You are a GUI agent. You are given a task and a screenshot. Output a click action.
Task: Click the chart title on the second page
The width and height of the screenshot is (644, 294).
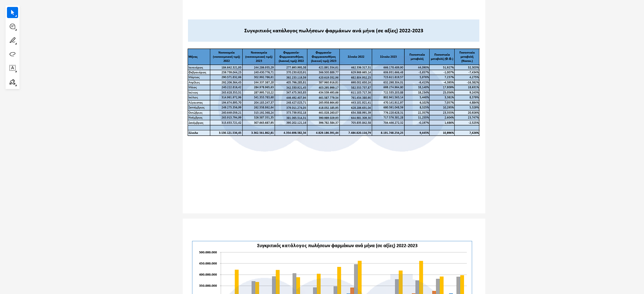point(337,245)
